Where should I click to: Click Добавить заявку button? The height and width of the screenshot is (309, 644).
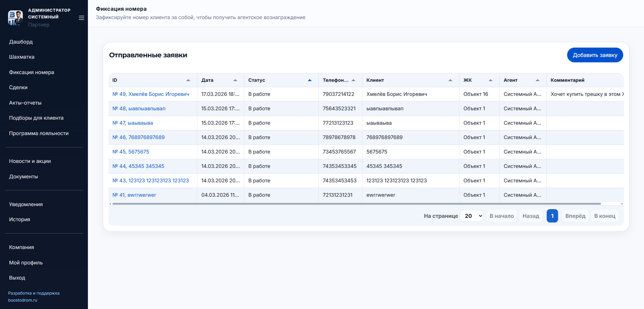pyautogui.click(x=595, y=55)
